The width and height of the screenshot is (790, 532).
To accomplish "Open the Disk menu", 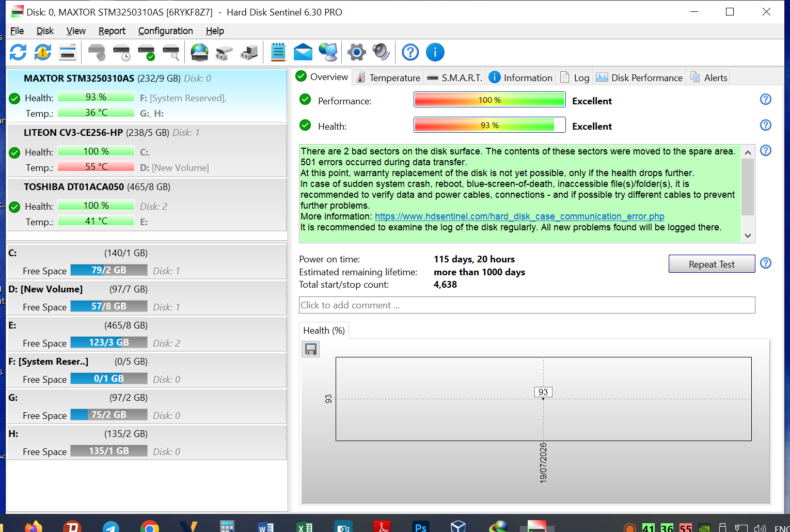I will [45, 31].
